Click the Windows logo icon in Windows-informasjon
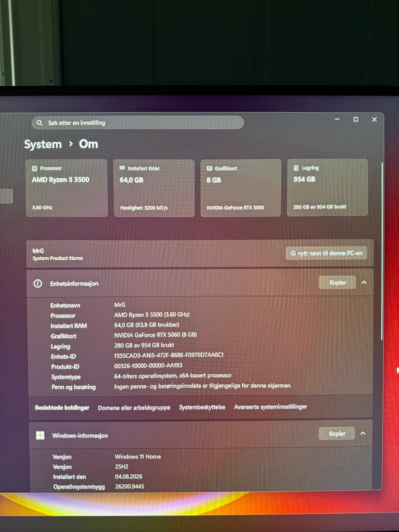 tap(40, 435)
